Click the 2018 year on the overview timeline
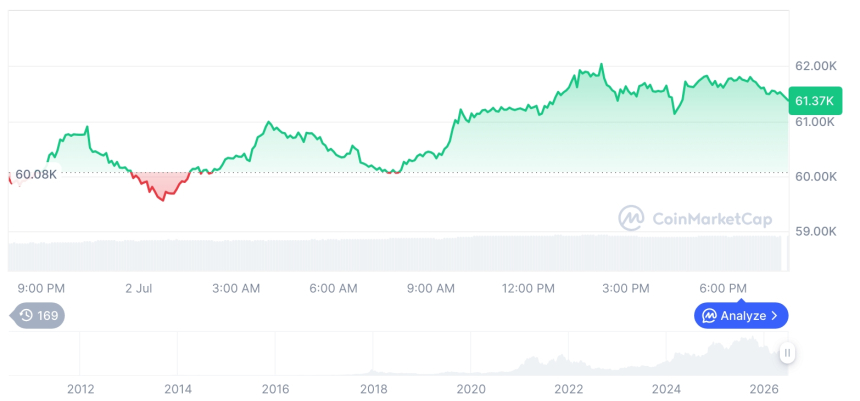This screenshot has width=860, height=401. coord(373,389)
